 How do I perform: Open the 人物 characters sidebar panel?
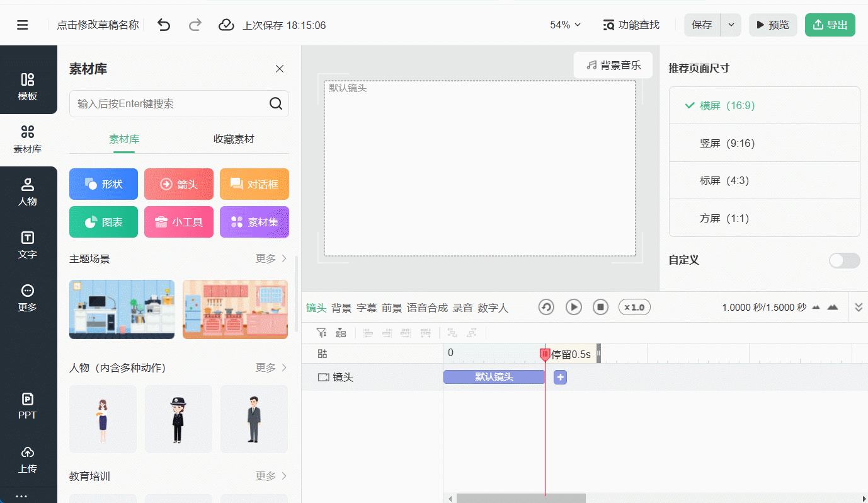(x=28, y=192)
